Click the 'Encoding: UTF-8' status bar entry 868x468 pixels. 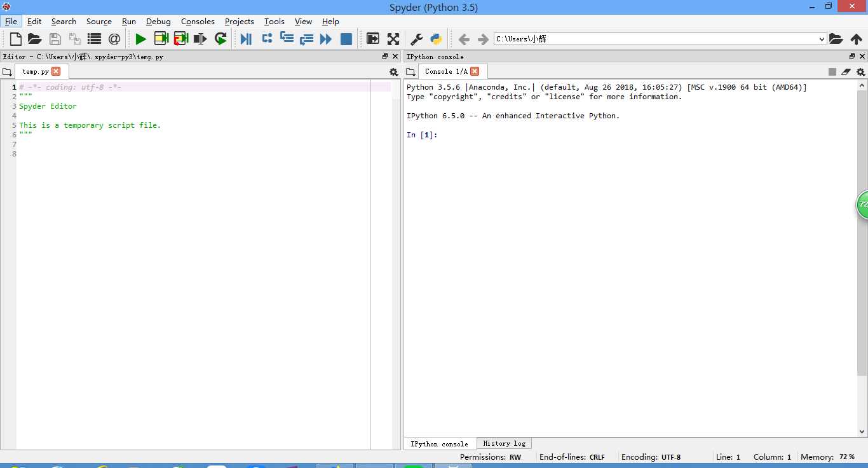(651, 457)
